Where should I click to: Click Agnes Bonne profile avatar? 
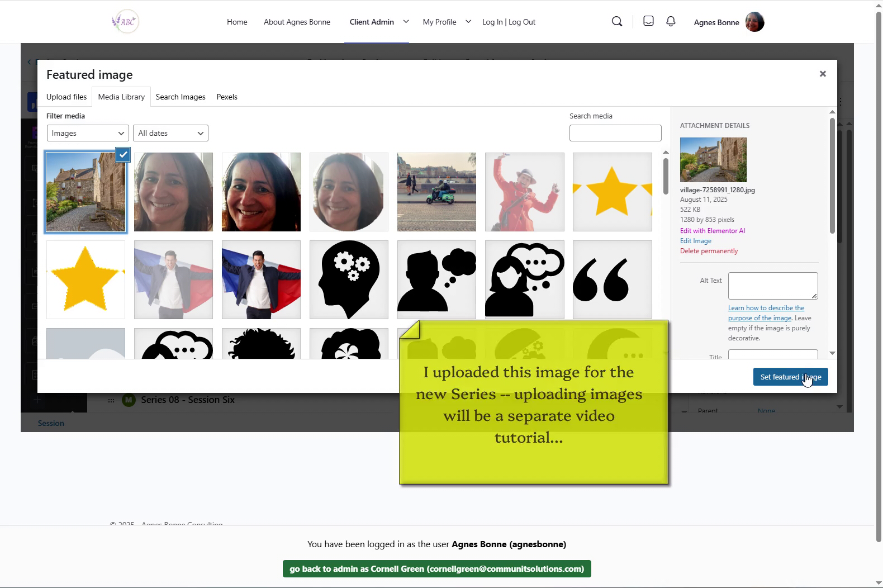click(754, 22)
